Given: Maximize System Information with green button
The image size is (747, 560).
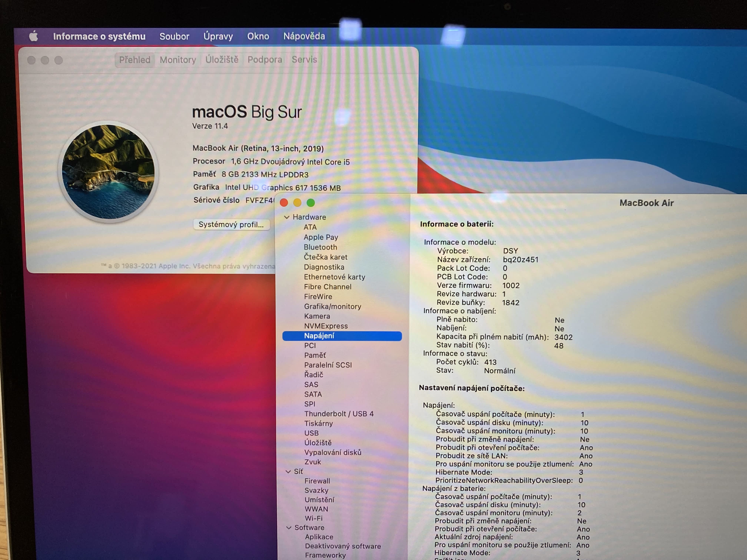Looking at the screenshot, I should [311, 203].
